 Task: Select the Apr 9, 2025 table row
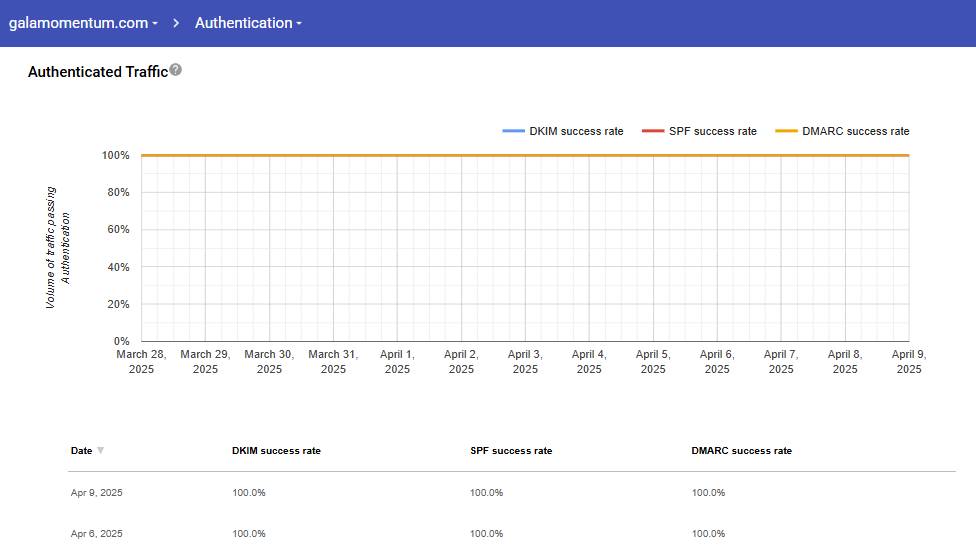pyautogui.click(x=97, y=493)
